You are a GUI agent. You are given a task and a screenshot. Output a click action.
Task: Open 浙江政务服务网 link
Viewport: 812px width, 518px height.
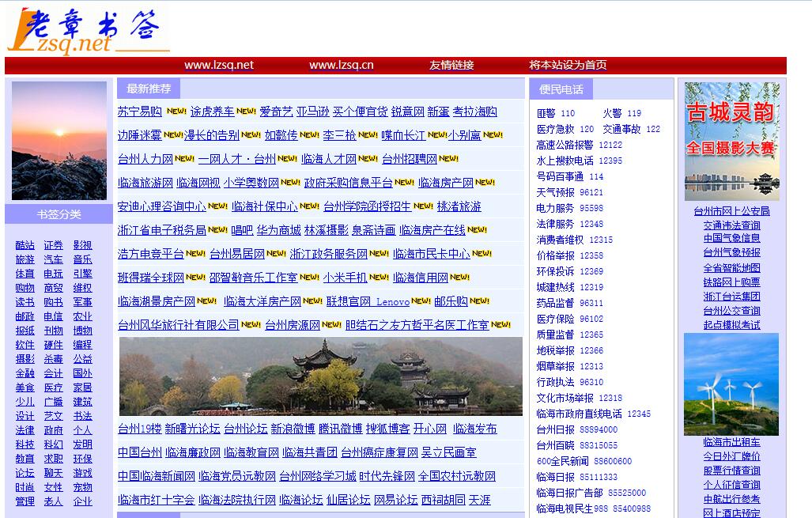click(x=328, y=254)
